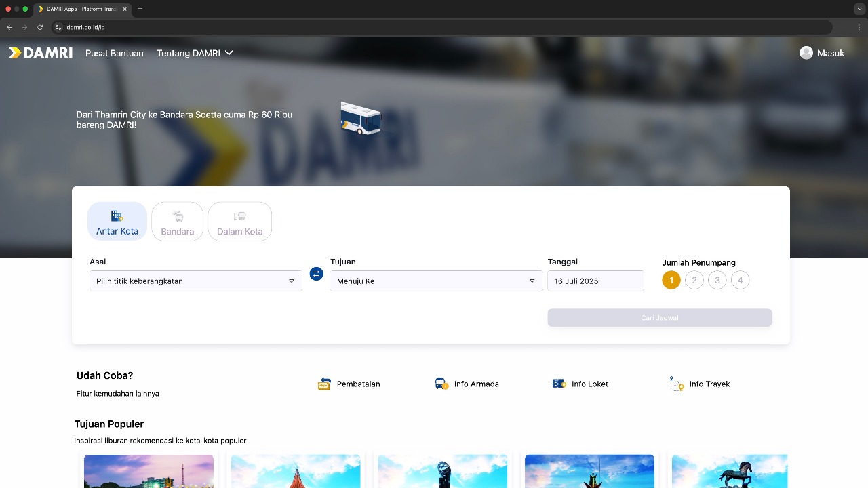Open the Chrome three-dot menu
Viewport: 868px width, 488px height.
[859, 27]
